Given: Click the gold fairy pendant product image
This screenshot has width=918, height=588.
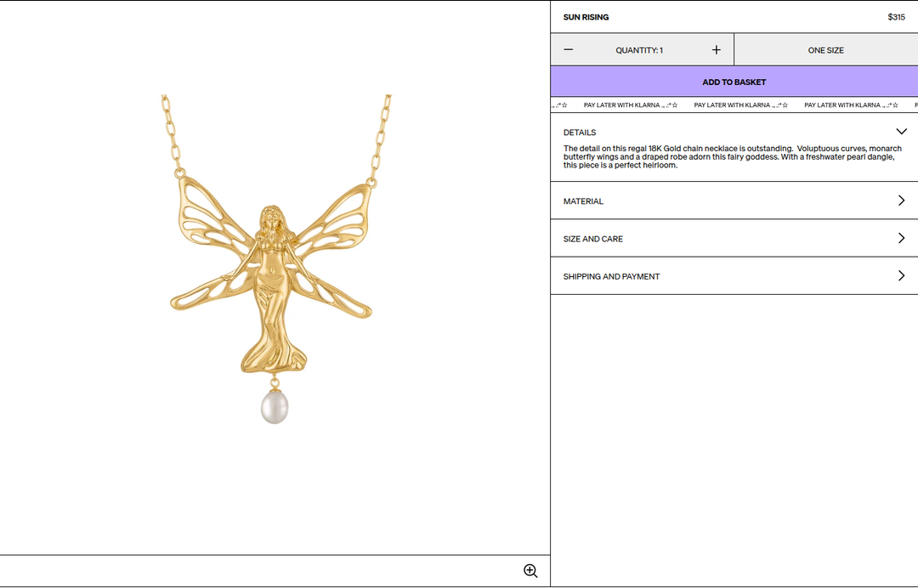Looking at the screenshot, I should 275,259.
